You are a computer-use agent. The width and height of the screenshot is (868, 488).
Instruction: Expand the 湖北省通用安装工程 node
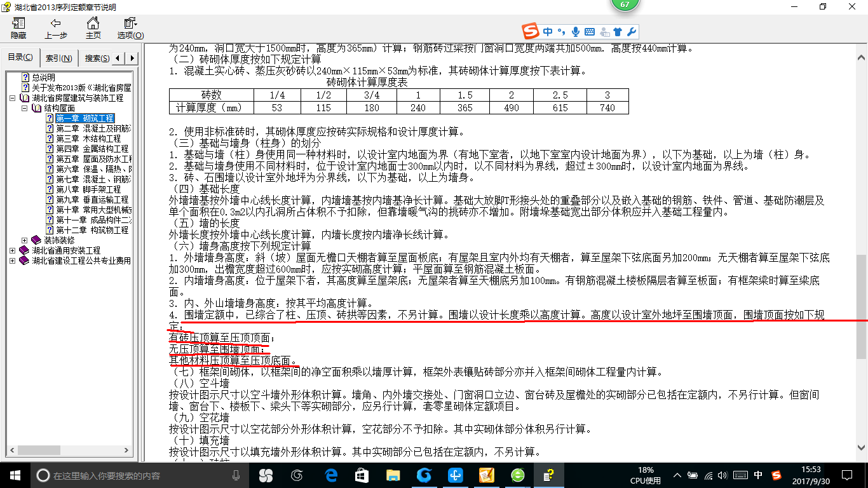13,250
